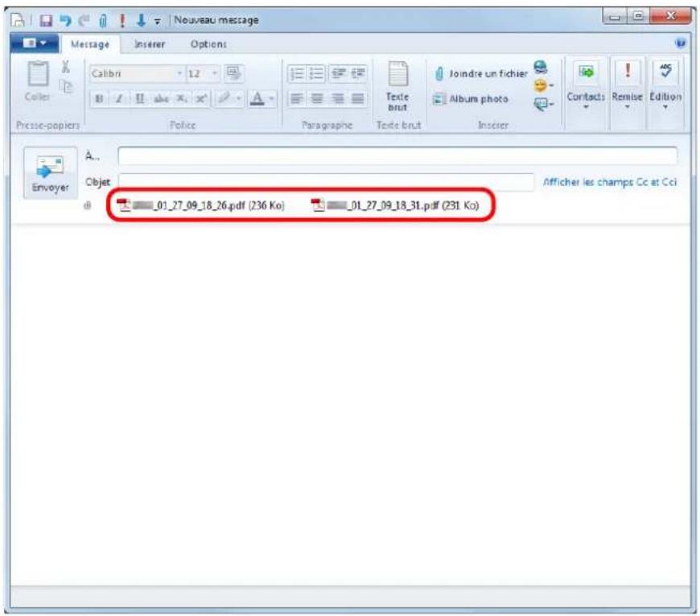This screenshot has height=616, width=700.
Task: Click the increase indent icon
Action: pos(358,74)
